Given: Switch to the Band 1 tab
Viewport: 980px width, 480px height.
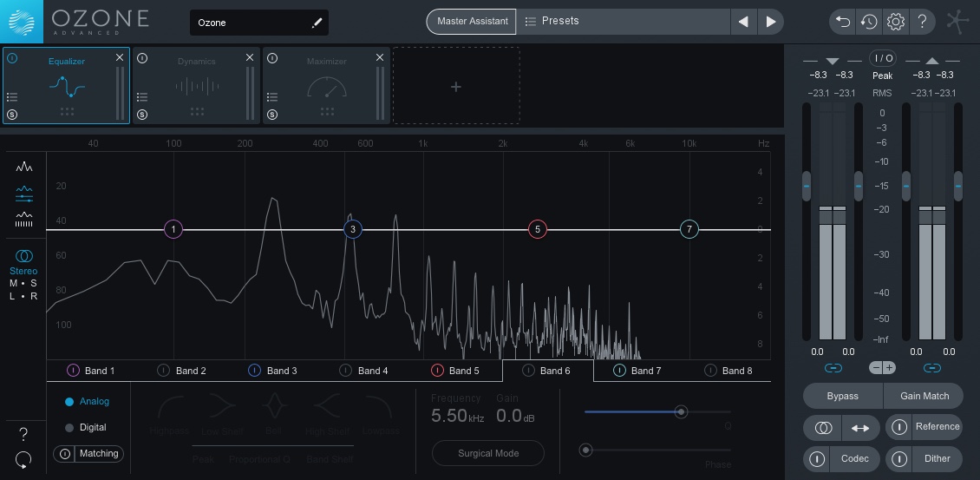Looking at the screenshot, I should click(x=92, y=371).
